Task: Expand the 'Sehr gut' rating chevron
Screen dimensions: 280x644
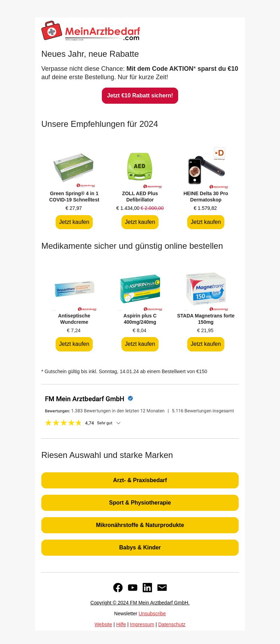Action: coord(118,423)
